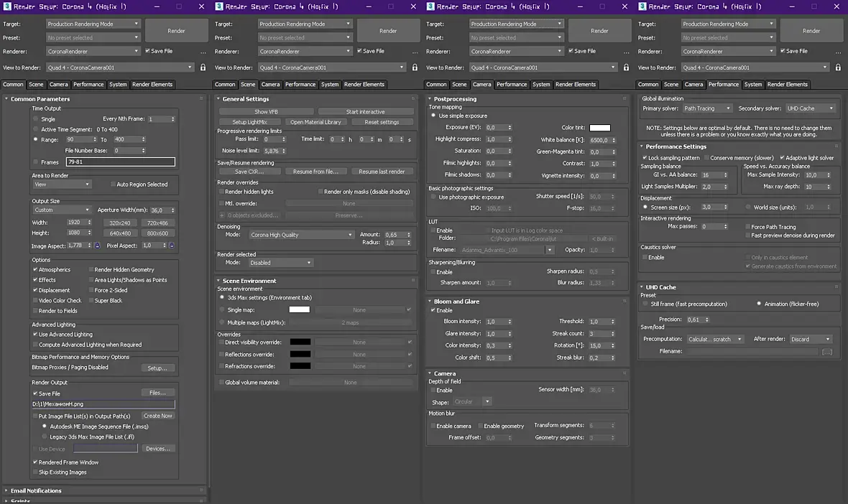
Task: Enable Mtl. override checkbox
Action: click(x=222, y=204)
